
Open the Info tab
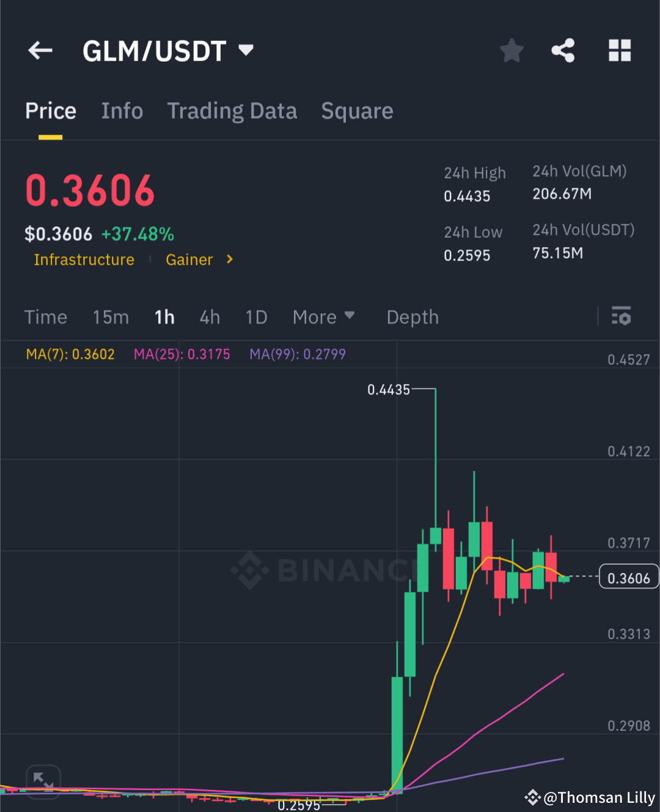122,111
